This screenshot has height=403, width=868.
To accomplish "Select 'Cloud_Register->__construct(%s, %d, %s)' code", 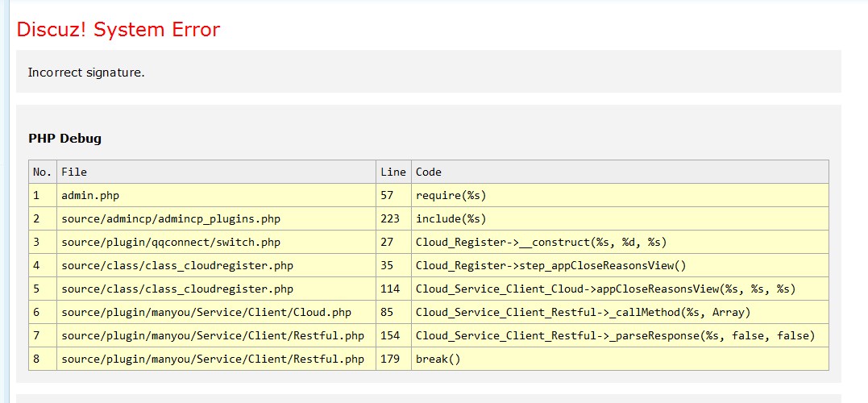I will click(620, 242).
